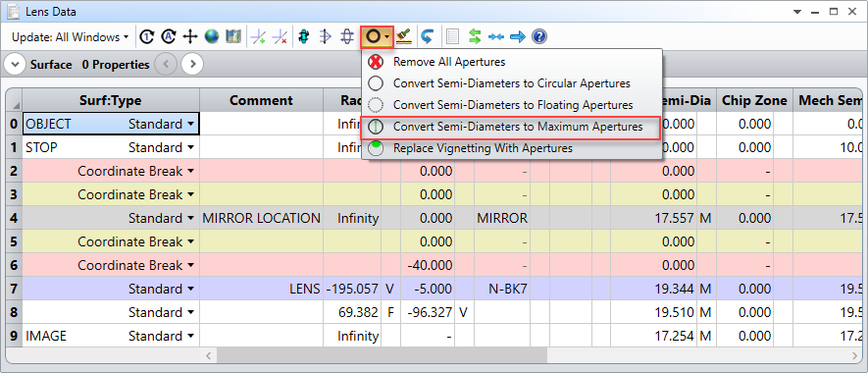This screenshot has height=373, width=868.
Task: Click the document page icon in the toolbar
Action: click(453, 37)
